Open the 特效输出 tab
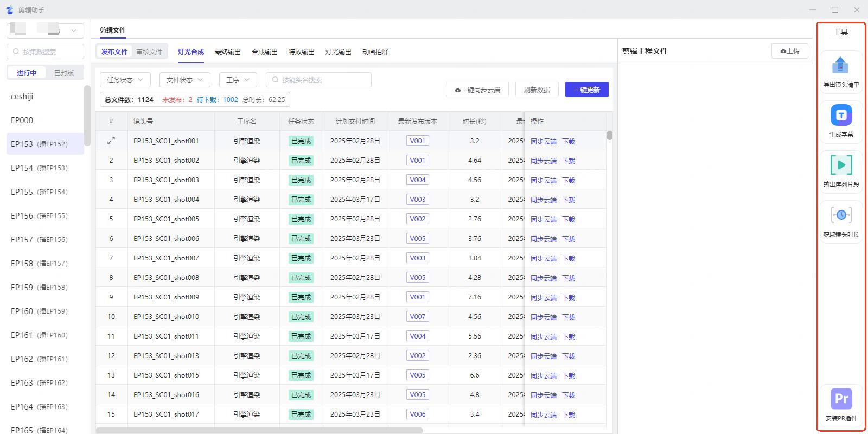This screenshot has width=868, height=434. [301, 52]
